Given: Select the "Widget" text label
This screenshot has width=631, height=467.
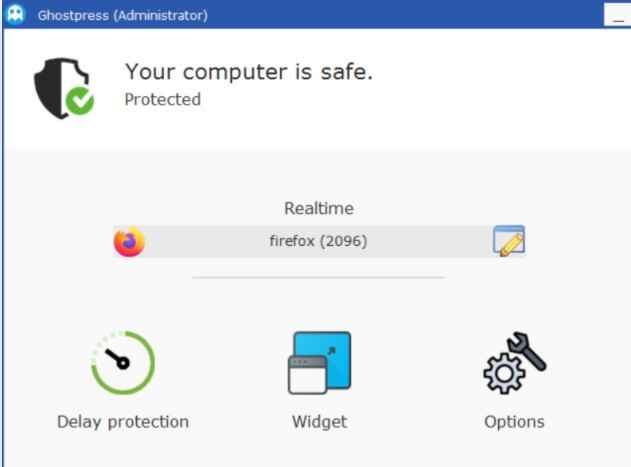Looking at the screenshot, I should click(320, 422).
